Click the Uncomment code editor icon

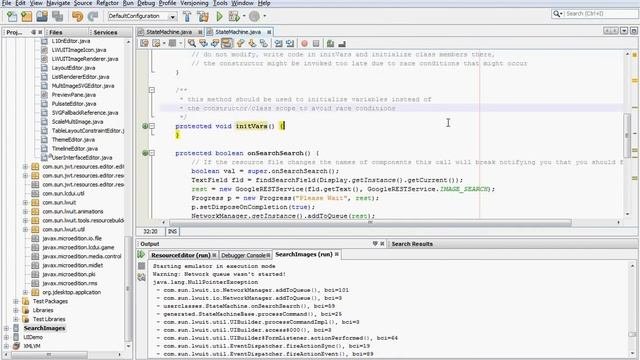[342, 43]
